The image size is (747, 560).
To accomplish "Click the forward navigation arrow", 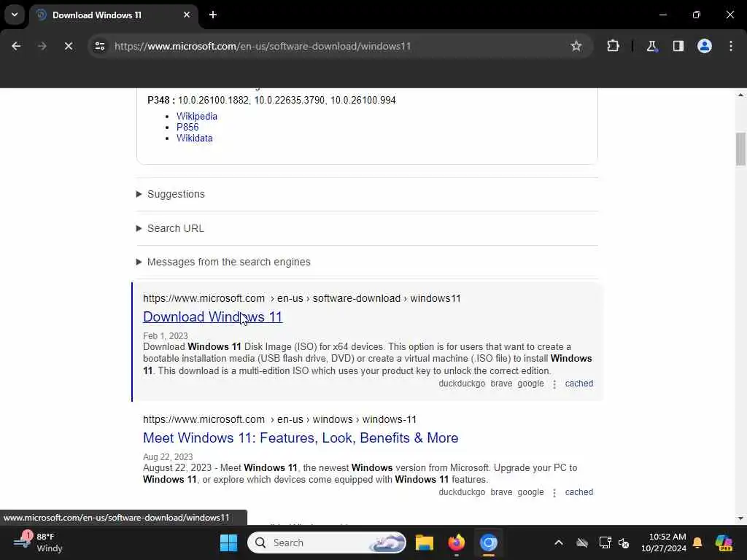I will (x=42, y=46).
